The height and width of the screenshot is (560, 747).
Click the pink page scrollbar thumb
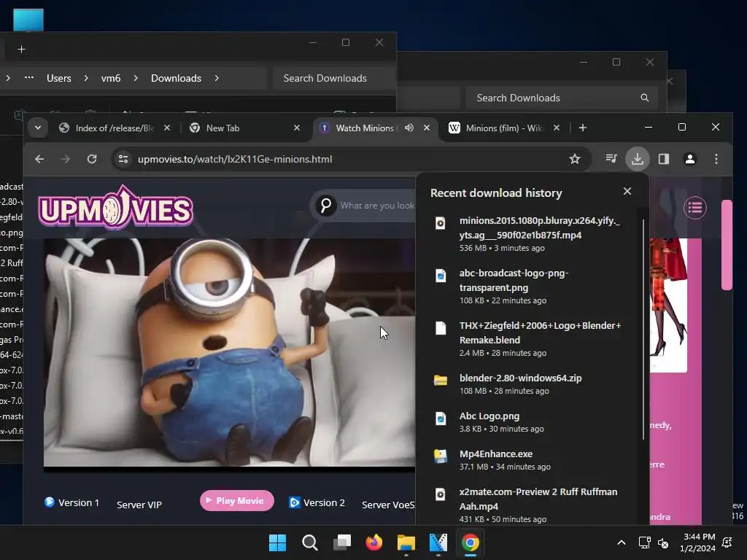pyautogui.click(x=727, y=245)
